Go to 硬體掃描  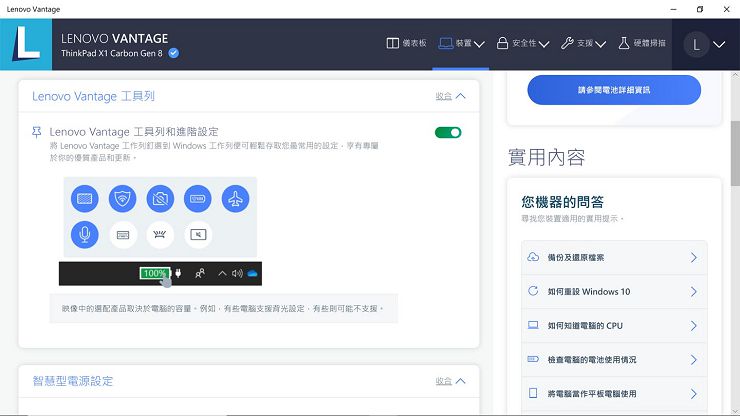[x=645, y=44]
